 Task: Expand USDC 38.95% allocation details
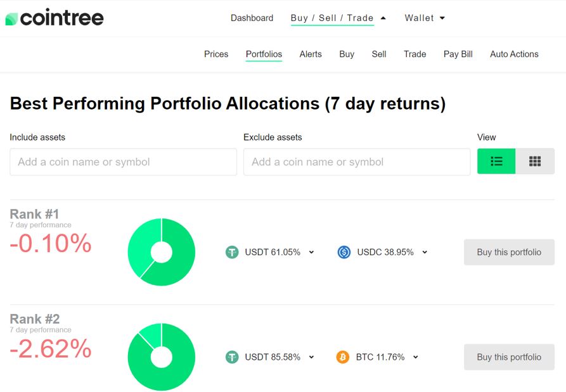(425, 252)
